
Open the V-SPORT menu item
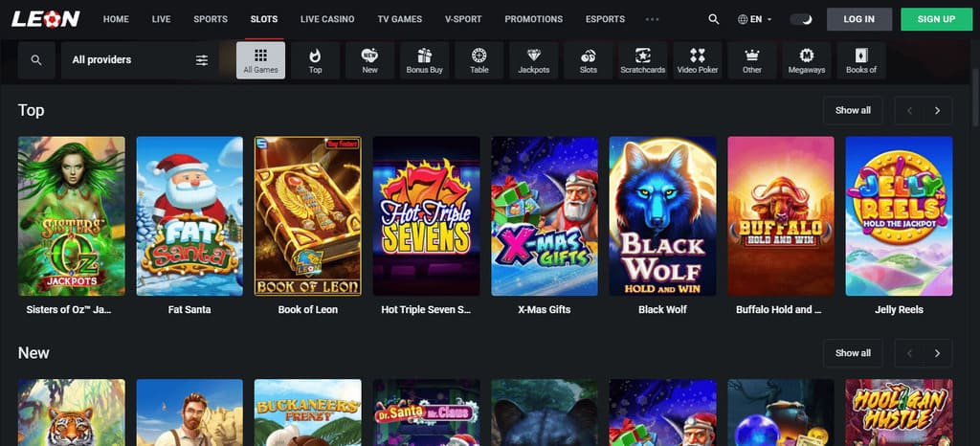click(463, 19)
